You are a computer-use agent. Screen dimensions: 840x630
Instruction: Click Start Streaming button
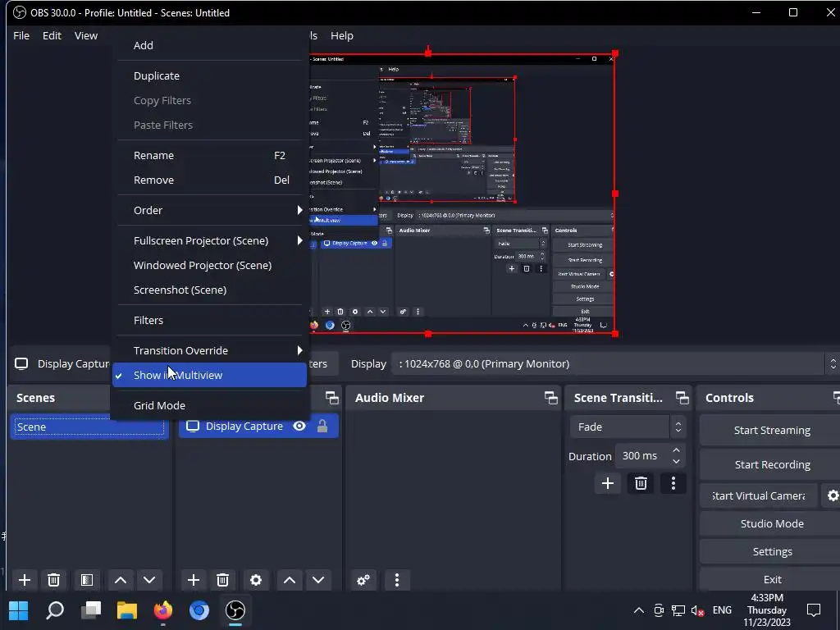(x=771, y=430)
